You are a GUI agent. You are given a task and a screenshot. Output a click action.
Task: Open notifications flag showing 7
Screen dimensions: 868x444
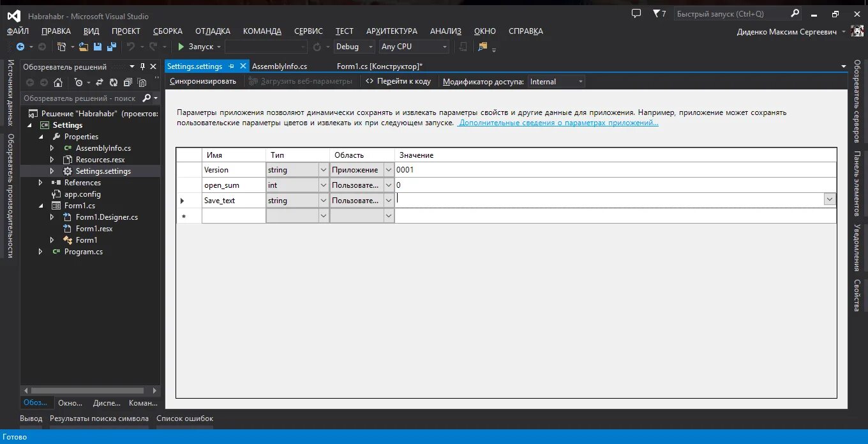point(659,13)
